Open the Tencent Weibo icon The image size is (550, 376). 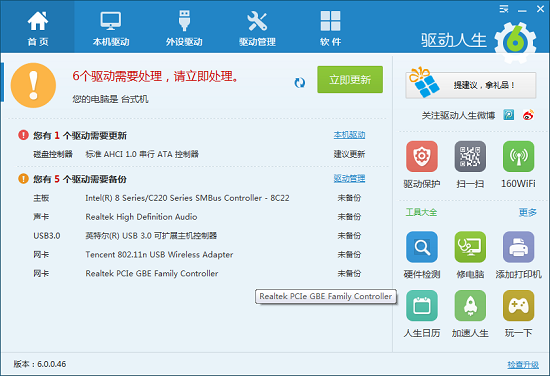[509, 115]
